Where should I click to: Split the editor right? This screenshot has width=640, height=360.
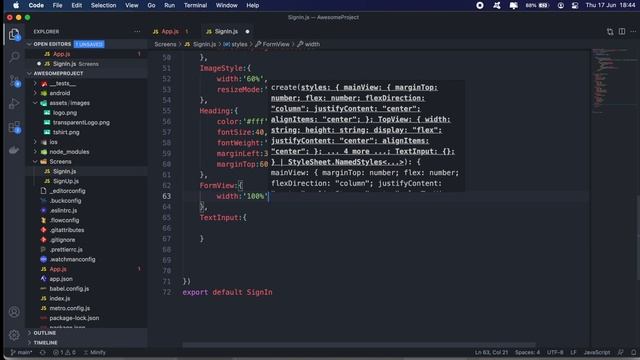click(x=622, y=31)
